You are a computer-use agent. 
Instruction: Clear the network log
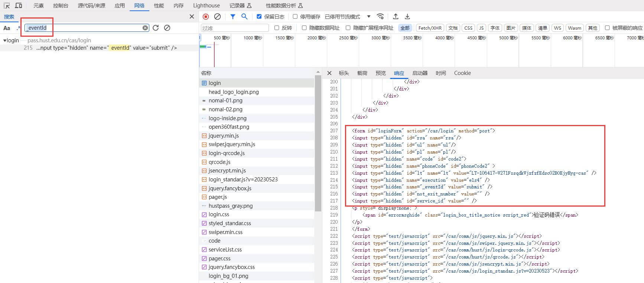(218, 16)
